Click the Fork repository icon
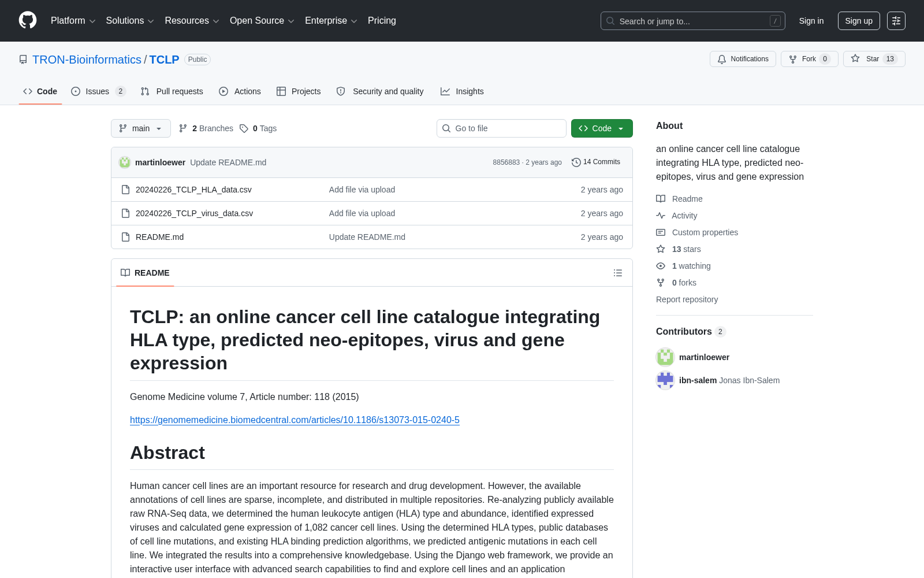Screen dimensions: 924x578 point(793,59)
